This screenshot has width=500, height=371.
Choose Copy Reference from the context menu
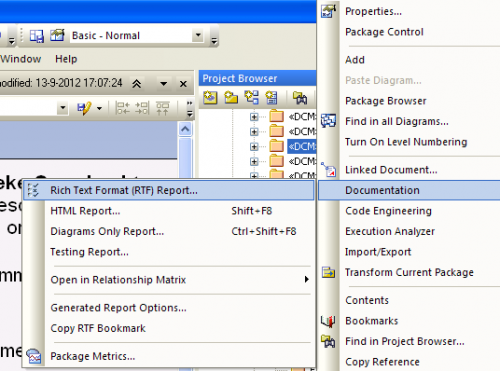pyautogui.click(x=409, y=362)
